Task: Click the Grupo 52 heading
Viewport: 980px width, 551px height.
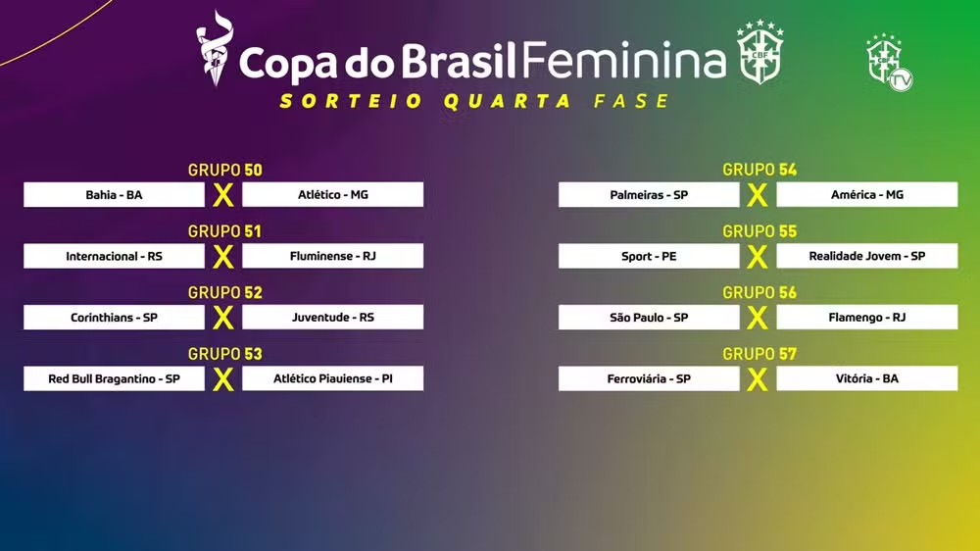Action: 225,293
